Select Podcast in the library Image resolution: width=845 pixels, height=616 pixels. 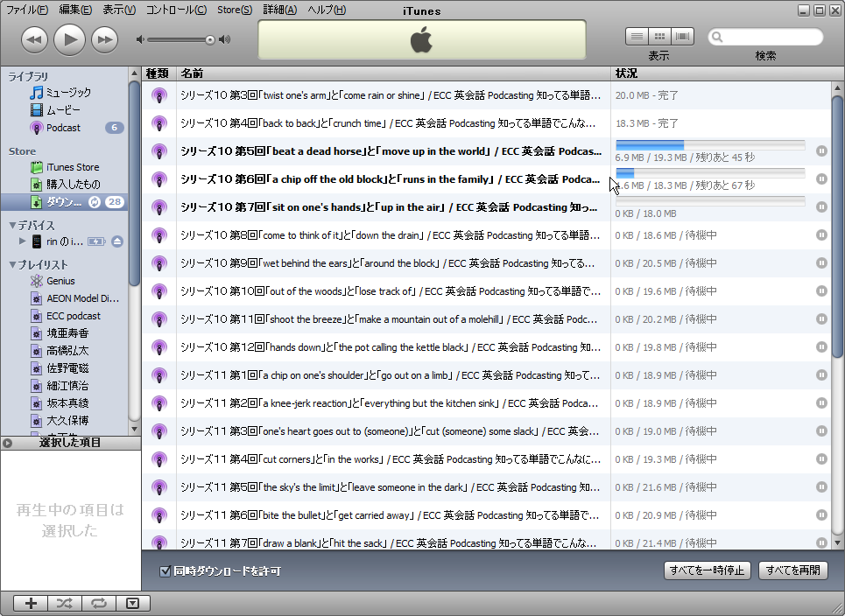pyautogui.click(x=64, y=128)
